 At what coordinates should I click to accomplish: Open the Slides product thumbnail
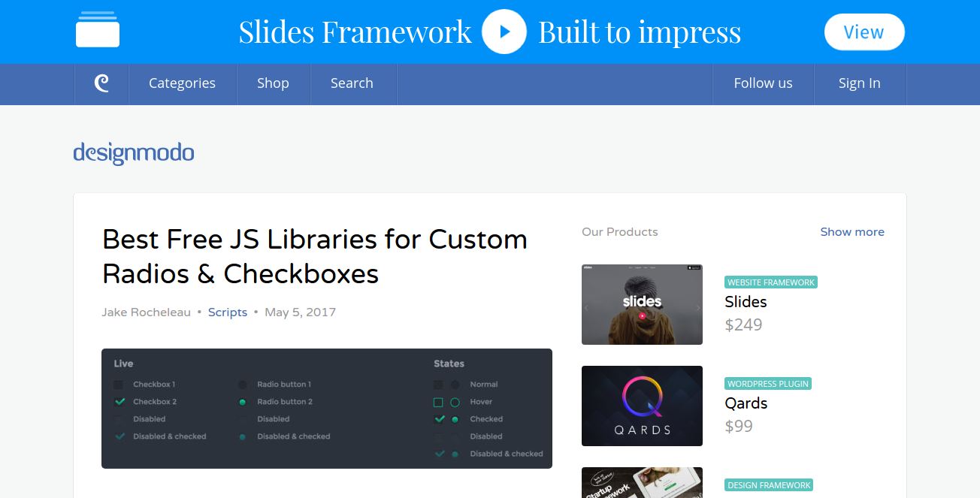(x=642, y=304)
